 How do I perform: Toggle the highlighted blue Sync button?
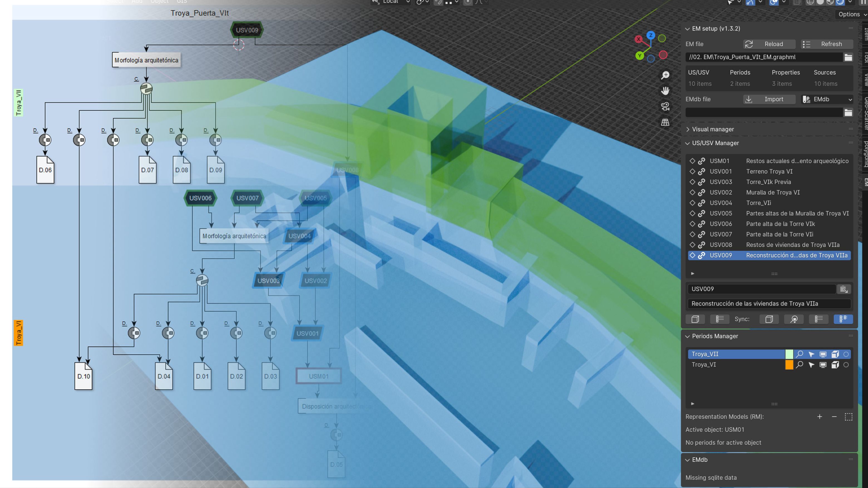tap(843, 319)
